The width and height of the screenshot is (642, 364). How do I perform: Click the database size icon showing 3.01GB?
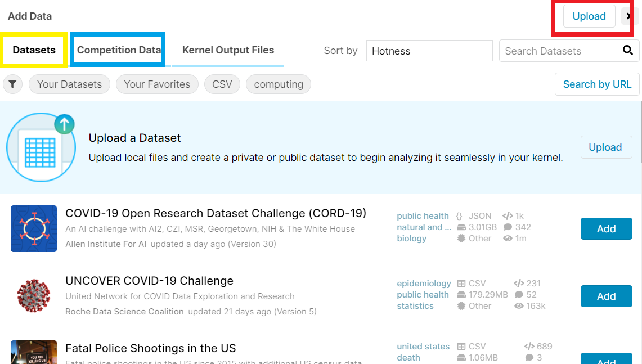click(463, 227)
